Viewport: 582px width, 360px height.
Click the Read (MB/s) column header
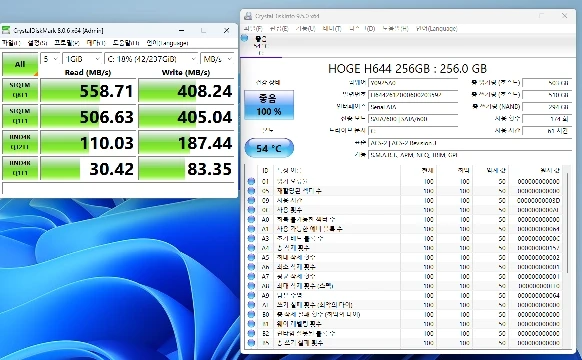88,72
